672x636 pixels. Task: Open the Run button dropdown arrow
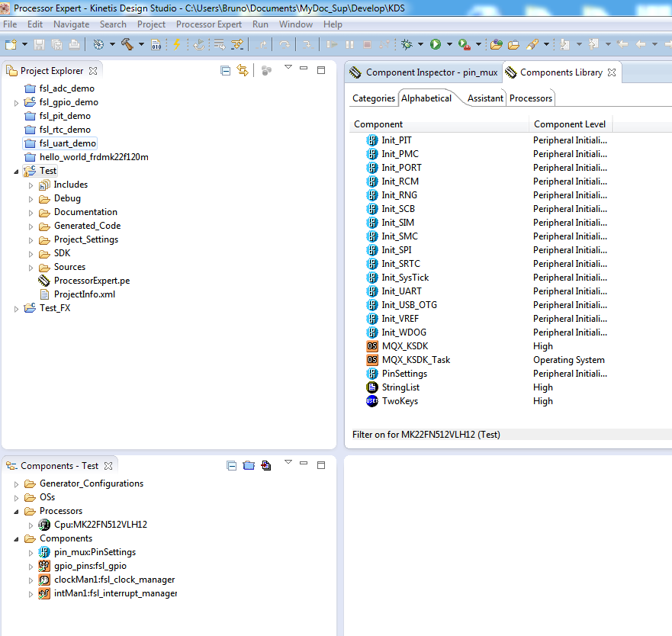[449, 44]
